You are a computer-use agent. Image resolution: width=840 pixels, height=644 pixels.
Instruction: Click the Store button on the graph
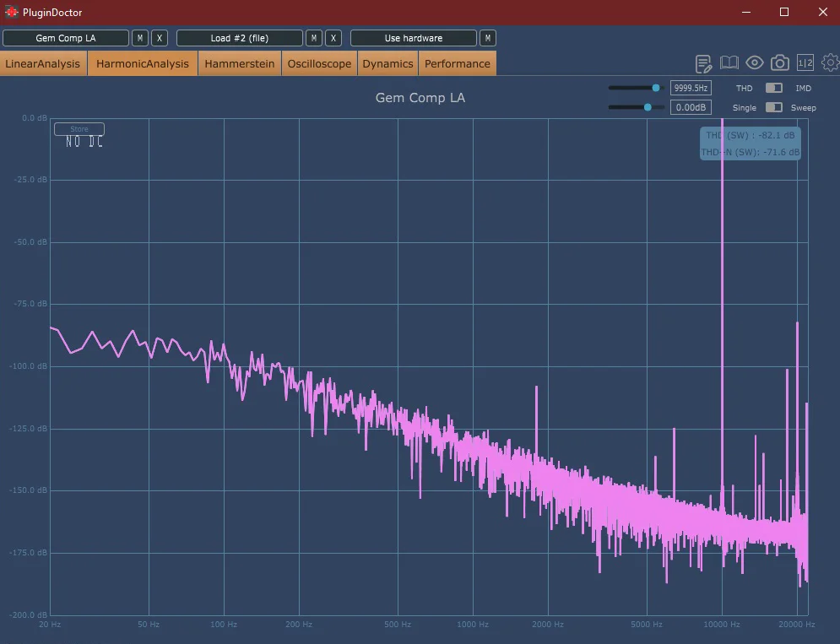click(79, 129)
